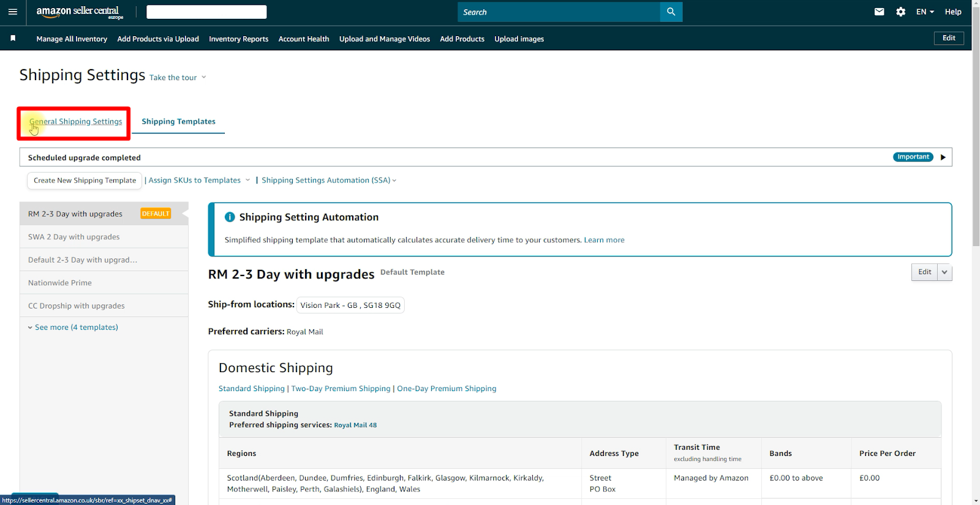Expand See more (4 templates)

(x=73, y=327)
